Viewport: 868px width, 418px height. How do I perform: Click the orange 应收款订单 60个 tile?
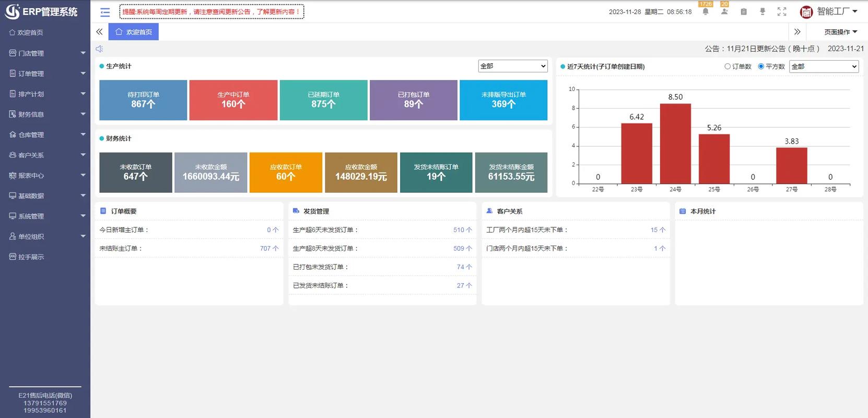pos(286,172)
